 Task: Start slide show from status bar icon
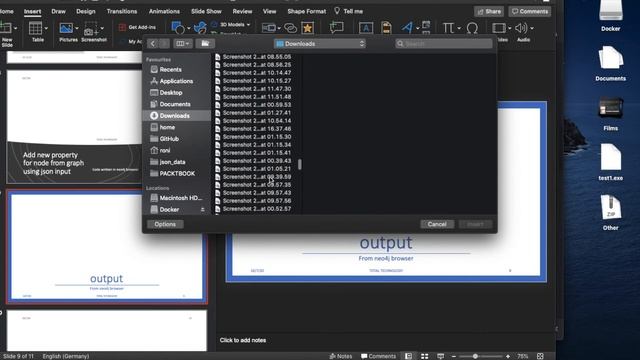coord(440,356)
